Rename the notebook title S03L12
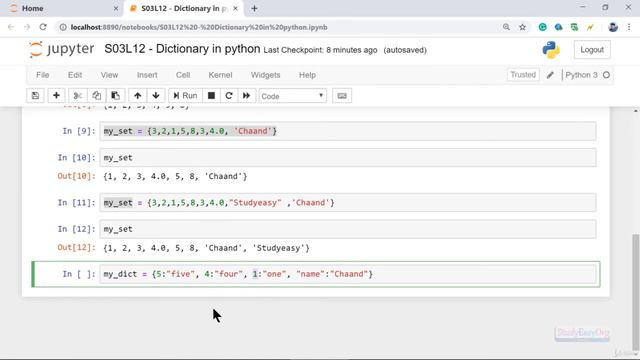640x360 pixels. [182, 49]
